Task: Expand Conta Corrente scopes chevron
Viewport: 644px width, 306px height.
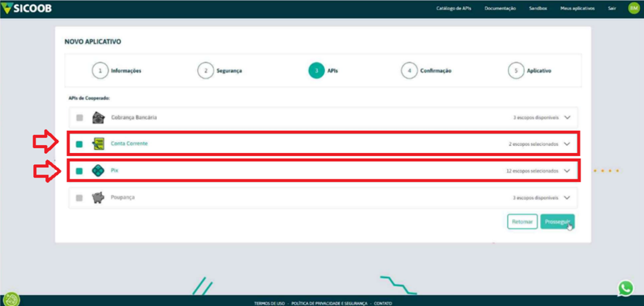Action: (x=567, y=144)
